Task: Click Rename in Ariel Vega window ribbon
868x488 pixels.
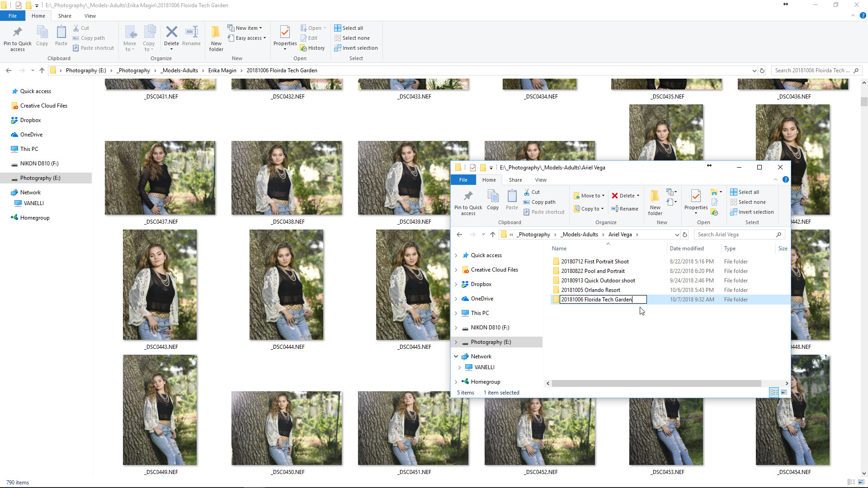Action: (x=625, y=209)
